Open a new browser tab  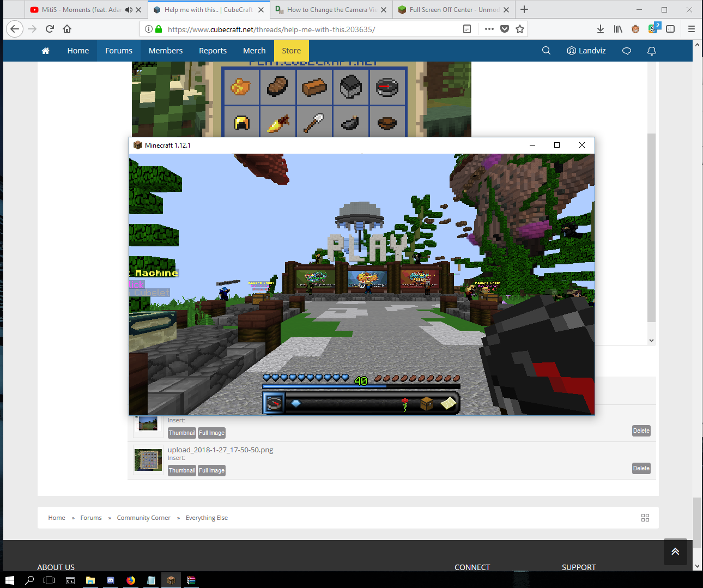[524, 9]
